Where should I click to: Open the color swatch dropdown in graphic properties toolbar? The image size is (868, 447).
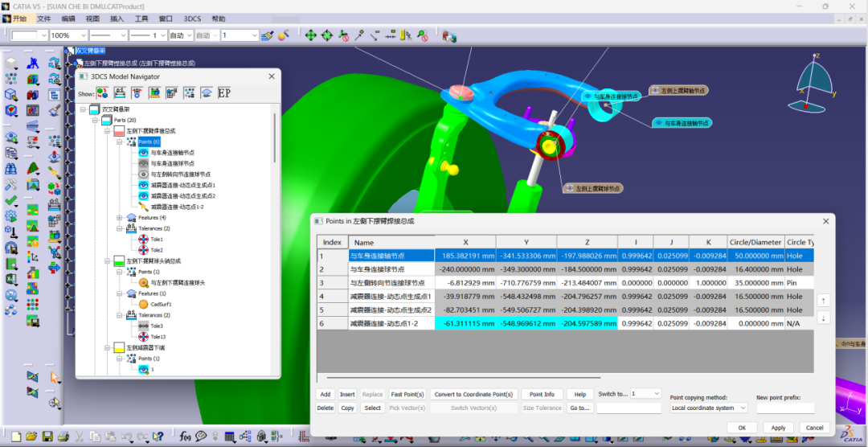[43, 35]
